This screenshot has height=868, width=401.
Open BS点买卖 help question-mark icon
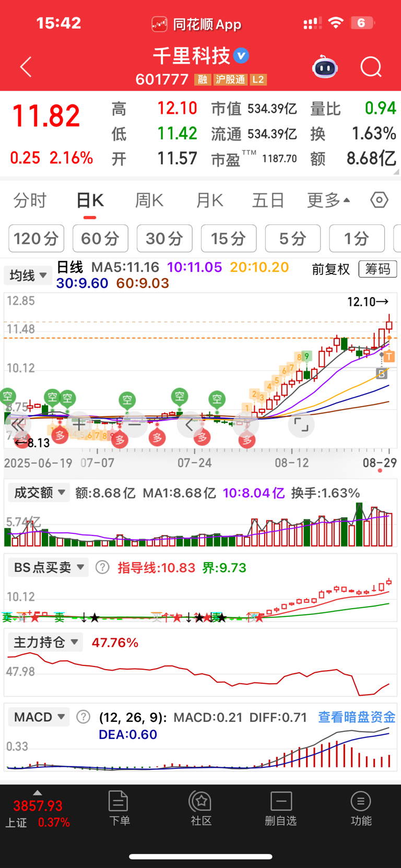(x=102, y=567)
